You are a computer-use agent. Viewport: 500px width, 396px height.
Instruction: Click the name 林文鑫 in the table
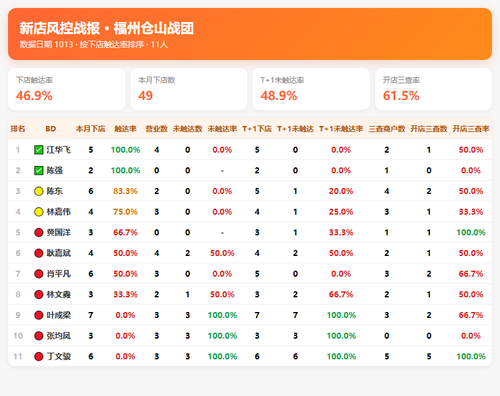point(59,295)
